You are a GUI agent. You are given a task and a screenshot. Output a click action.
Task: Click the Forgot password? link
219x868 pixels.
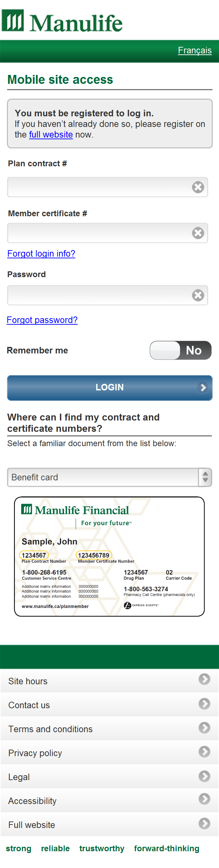[42, 320]
